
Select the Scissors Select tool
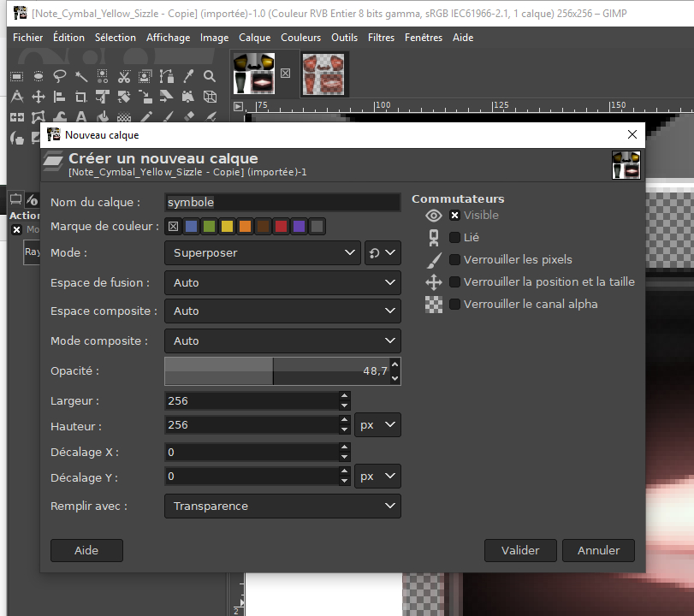(x=124, y=76)
